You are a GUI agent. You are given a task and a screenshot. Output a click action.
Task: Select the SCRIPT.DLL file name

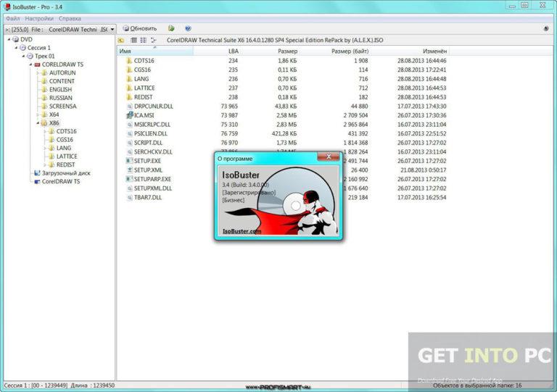click(148, 143)
